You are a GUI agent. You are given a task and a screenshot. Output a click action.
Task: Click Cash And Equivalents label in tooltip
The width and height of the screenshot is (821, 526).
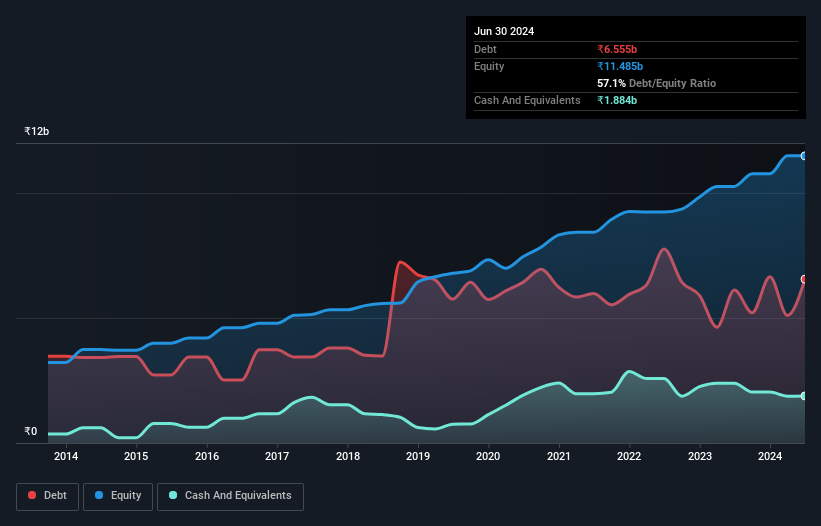click(527, 100)
